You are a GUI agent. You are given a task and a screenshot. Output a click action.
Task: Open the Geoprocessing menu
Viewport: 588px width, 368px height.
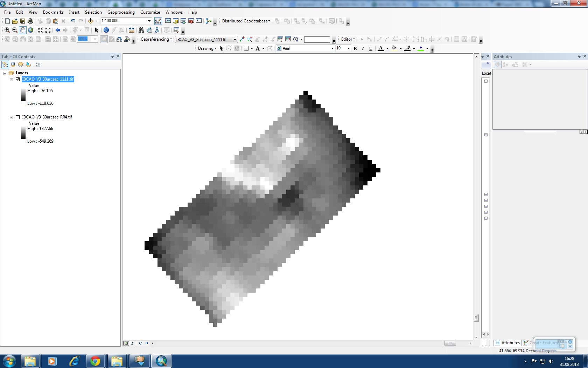tap(121, 12)
